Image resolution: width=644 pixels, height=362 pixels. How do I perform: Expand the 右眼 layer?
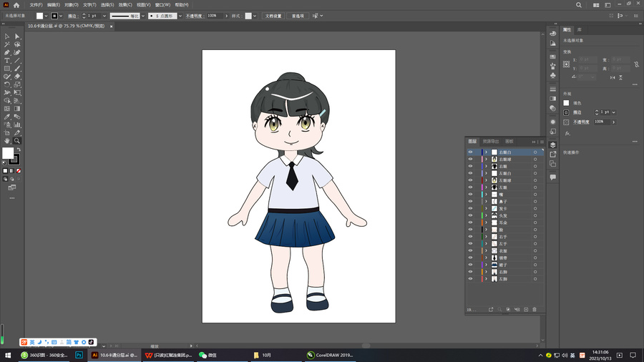click(487, 166)
